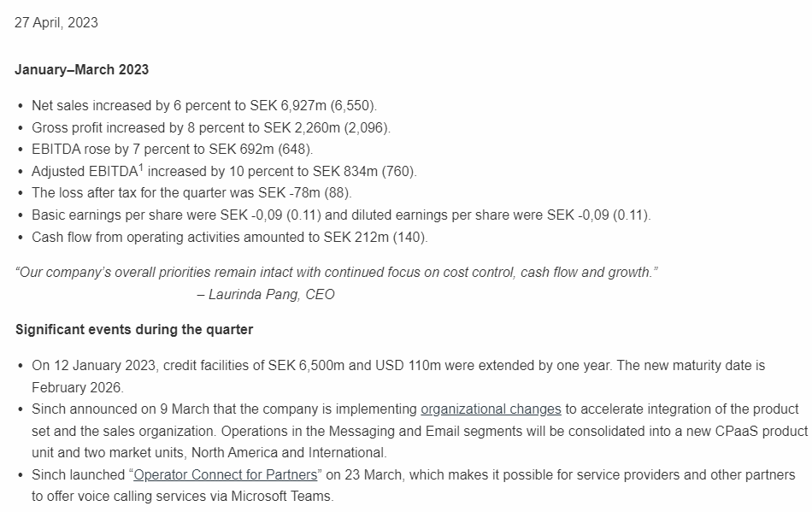
Task: Open the "organizational changes" link
Action: pyautogui.click(x=491, y=409)
